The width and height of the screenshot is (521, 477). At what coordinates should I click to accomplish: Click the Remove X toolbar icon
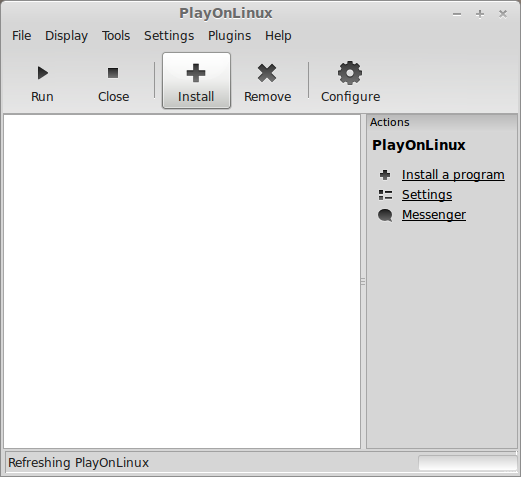(267, 73)
